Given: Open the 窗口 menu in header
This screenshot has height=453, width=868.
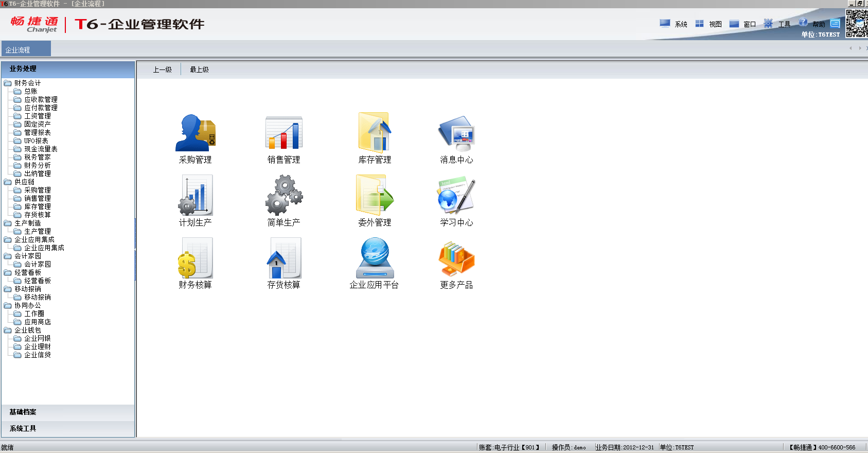Looking at the screenshot, I should coord(742,24).
